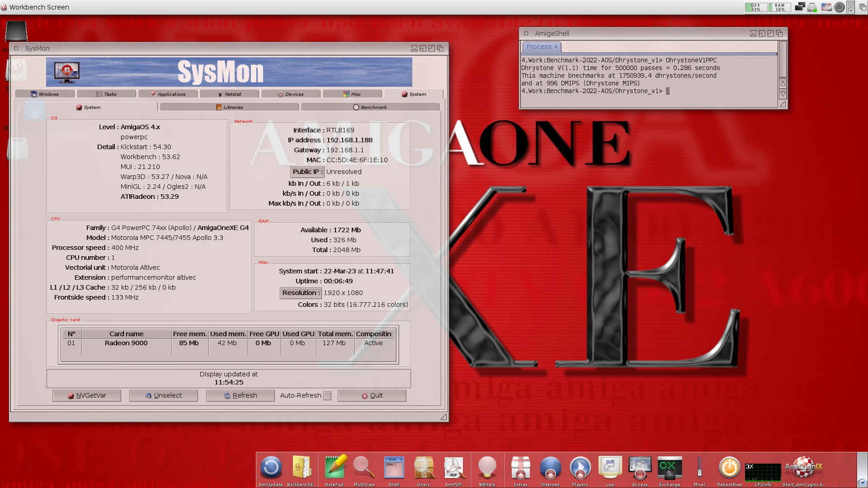
Task: Click the Processor speed 400 MHz value
Action: click(125, 248)
